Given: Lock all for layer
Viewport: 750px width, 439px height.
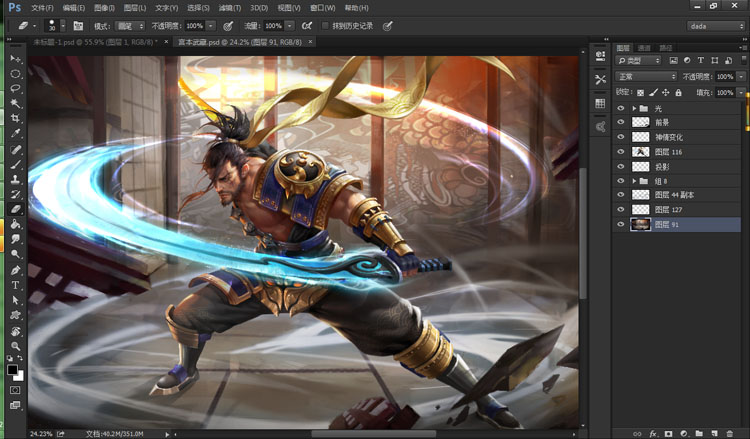Looking at the screenshot, I should pos(678,92).
